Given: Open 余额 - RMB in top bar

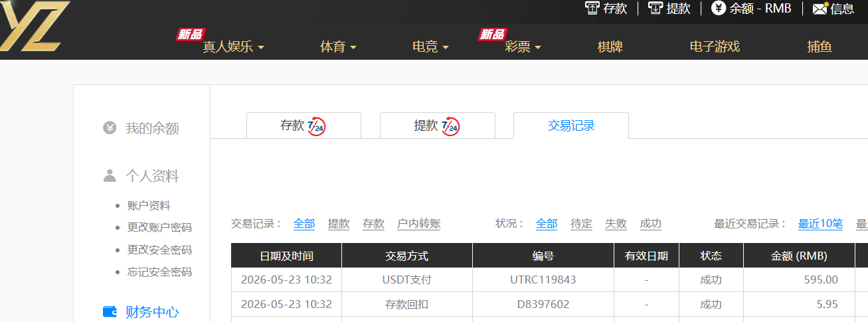Looking at the screenshot, I should (x=760, y=9).
